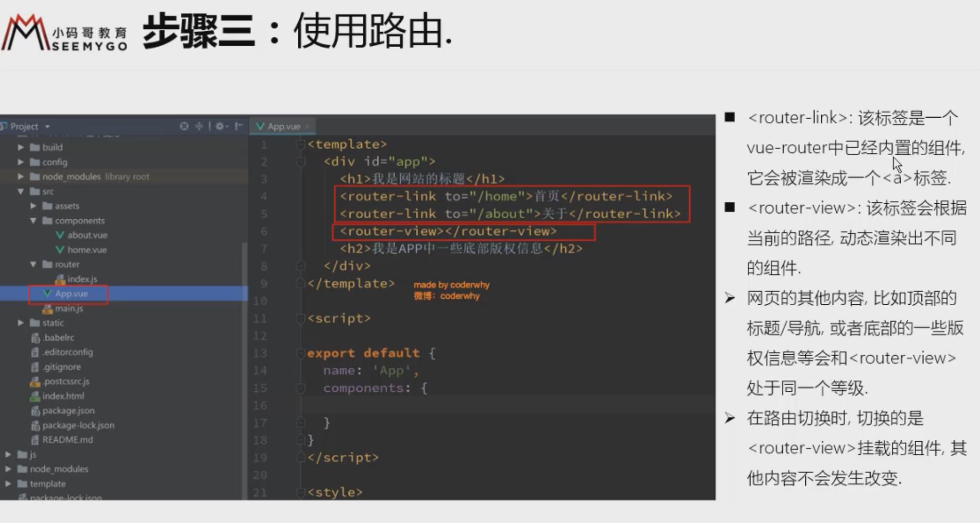This screenshot has width=980, height=523.
Task: Expand the config folder
Action: [x=21, y=162]
